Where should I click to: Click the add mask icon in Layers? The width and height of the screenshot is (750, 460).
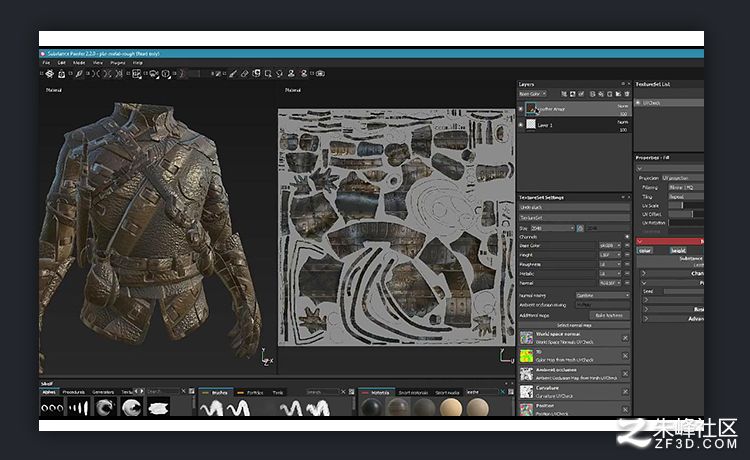click(573, 94)
